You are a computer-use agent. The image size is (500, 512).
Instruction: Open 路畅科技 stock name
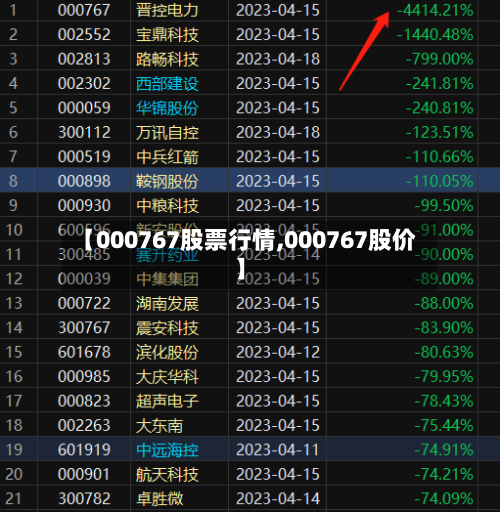tap(167, 59)
